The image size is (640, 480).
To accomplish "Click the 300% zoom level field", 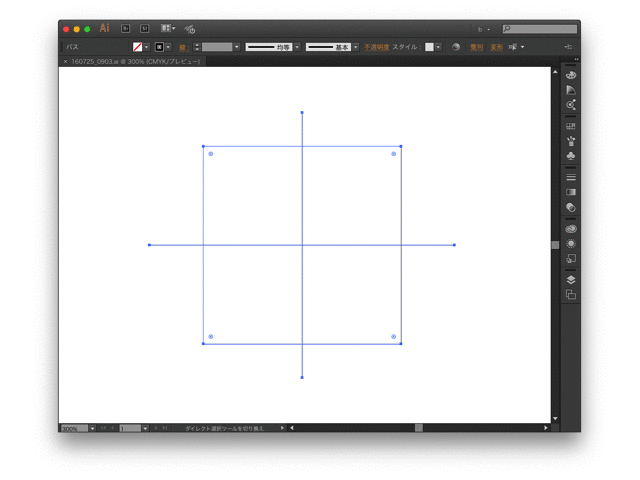I will [x=75, y=428].
